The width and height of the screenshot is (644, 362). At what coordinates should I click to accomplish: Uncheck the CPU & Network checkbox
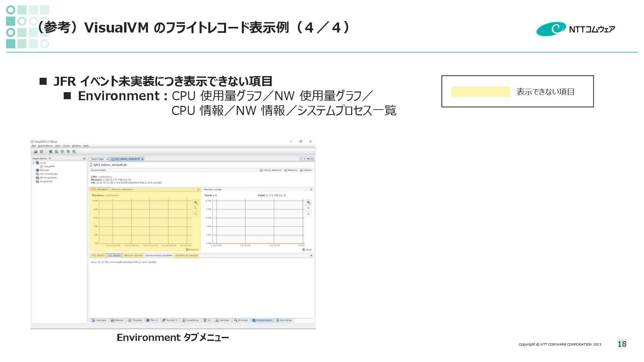pos(261,170)
